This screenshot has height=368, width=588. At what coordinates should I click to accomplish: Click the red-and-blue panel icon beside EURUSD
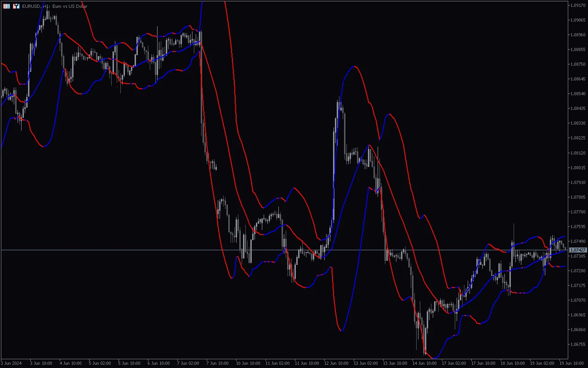tap(16, 6)
